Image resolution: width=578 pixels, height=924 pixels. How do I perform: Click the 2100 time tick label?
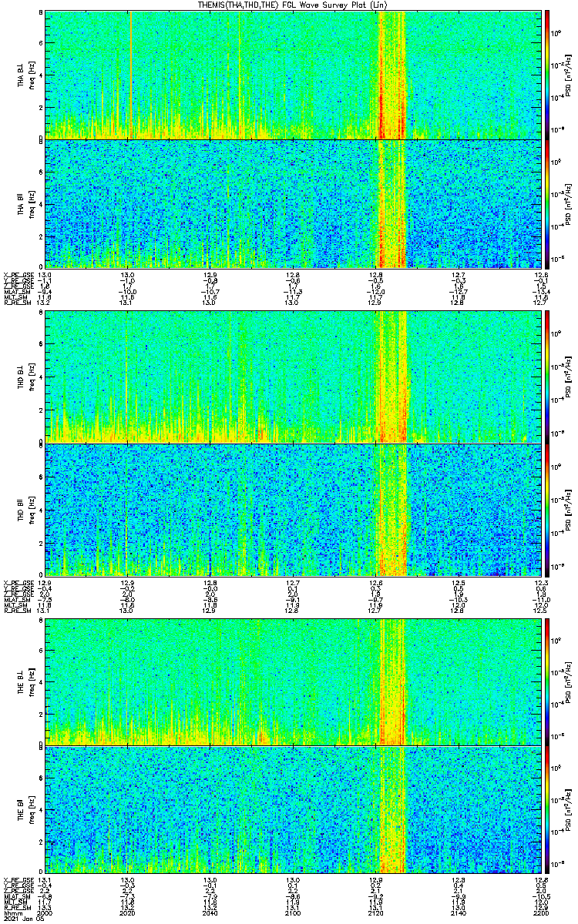[293, 914]
